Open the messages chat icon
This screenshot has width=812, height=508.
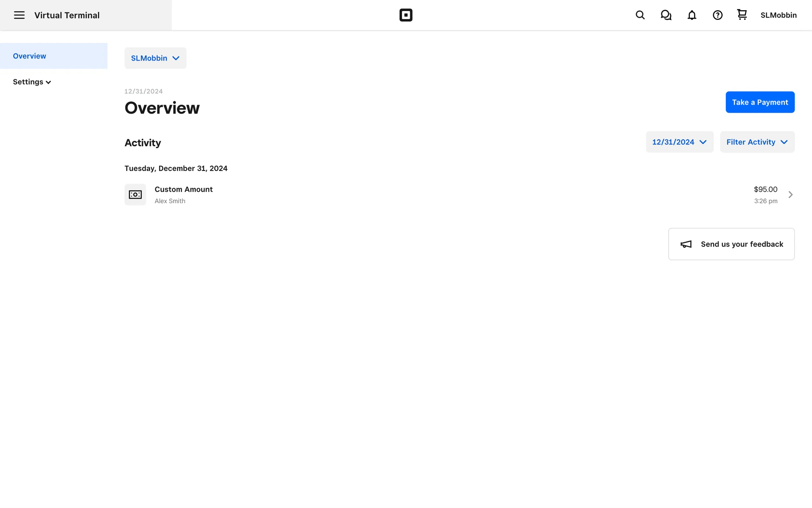[666, 15]
